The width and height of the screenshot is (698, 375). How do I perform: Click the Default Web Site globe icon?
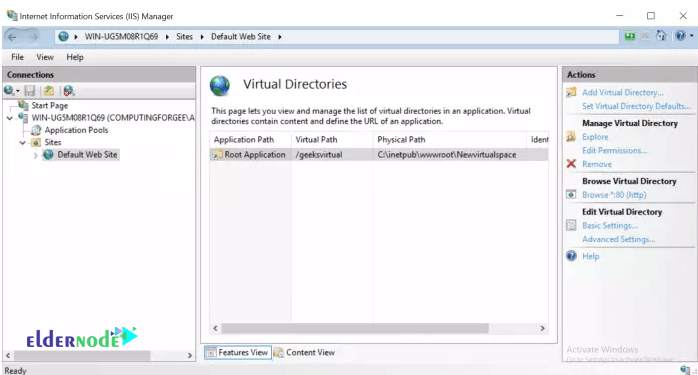[x=49, y=155]
